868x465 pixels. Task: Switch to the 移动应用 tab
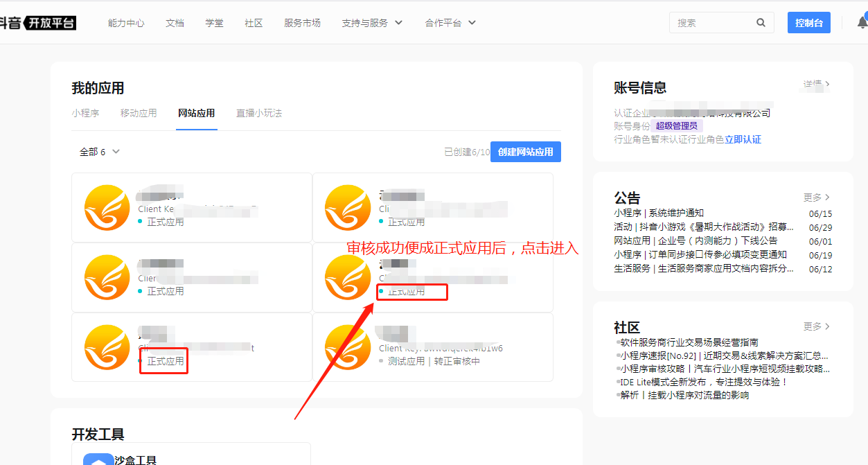click(139, 113)
